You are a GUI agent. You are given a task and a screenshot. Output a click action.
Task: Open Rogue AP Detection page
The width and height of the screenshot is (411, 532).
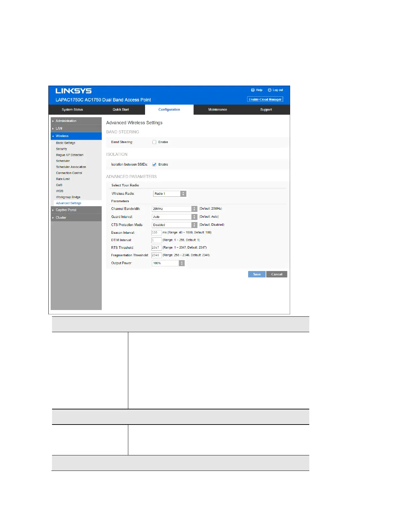click(70, 155)
